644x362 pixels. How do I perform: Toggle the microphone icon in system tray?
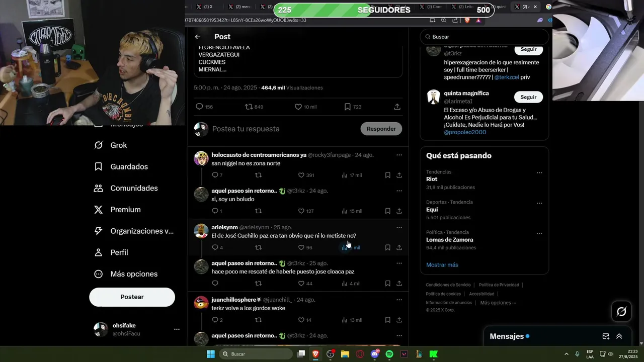pyautogui.click(x=577, y=354)
